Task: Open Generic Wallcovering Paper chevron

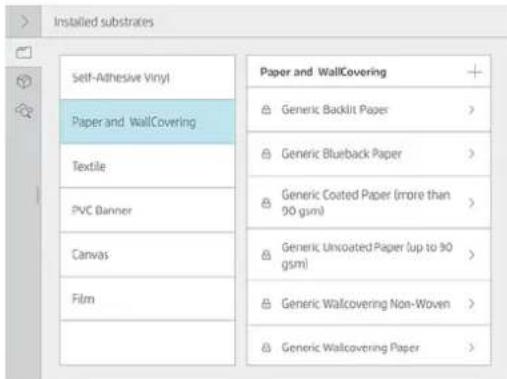Action: point(471,347)
